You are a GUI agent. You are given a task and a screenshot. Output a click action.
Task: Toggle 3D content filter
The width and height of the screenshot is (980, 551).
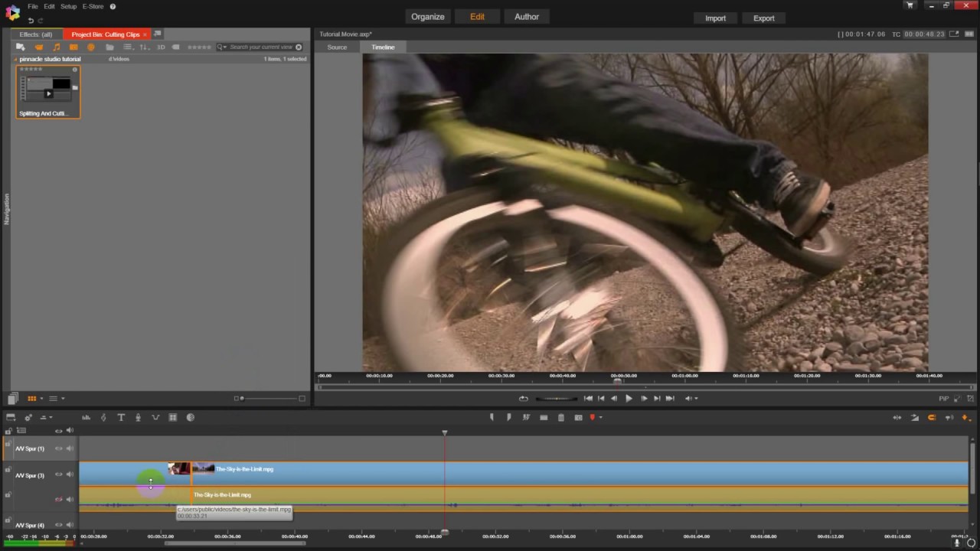pyautogui.click(x=161, y=47)
